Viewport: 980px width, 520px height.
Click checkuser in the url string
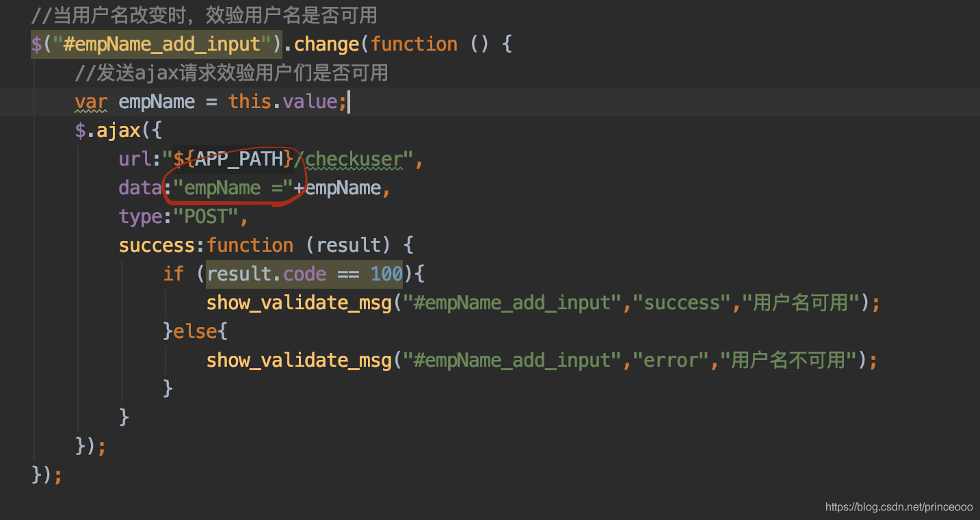coord(354,159)
